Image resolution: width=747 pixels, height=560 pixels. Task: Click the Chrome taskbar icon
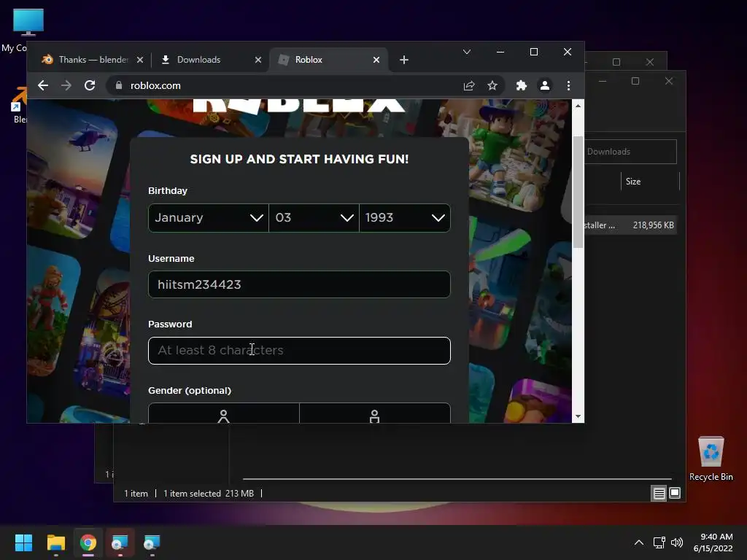pyautogui.click(x=88, y=542)
